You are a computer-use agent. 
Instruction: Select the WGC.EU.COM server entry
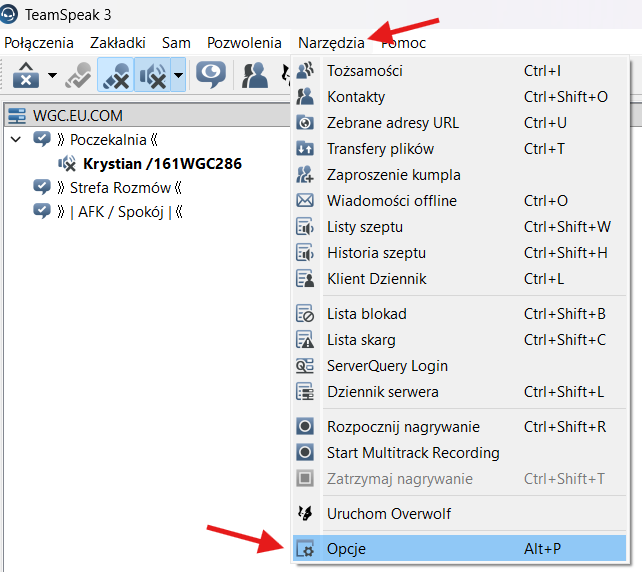pyautogui.click(x=77, y=116)
